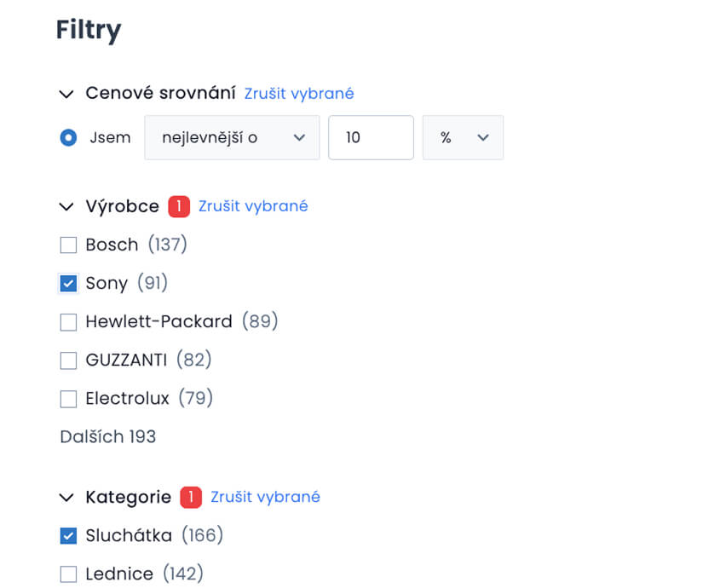This screenshot has width=703, height=588.
Task: Collapse the Cenové srovnání section chevron
Action: click(x=67, y=95)
